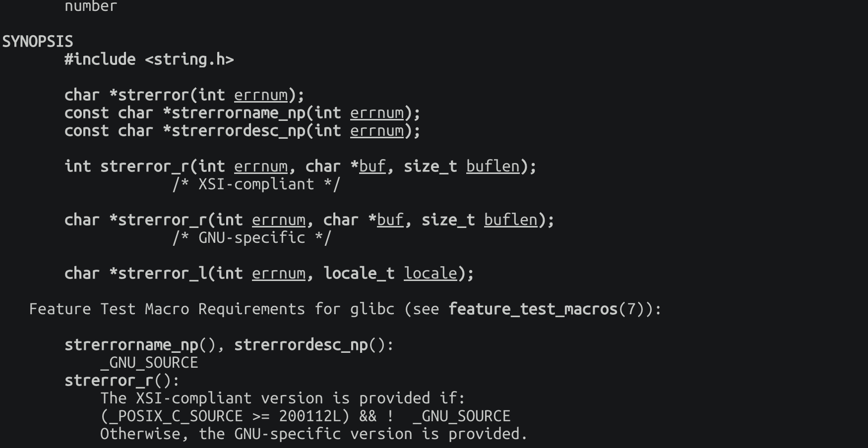Click the /* GNU-specific */ comment
Image resolution: width=868 pixels, height=448 pixels.
point(251,238)
